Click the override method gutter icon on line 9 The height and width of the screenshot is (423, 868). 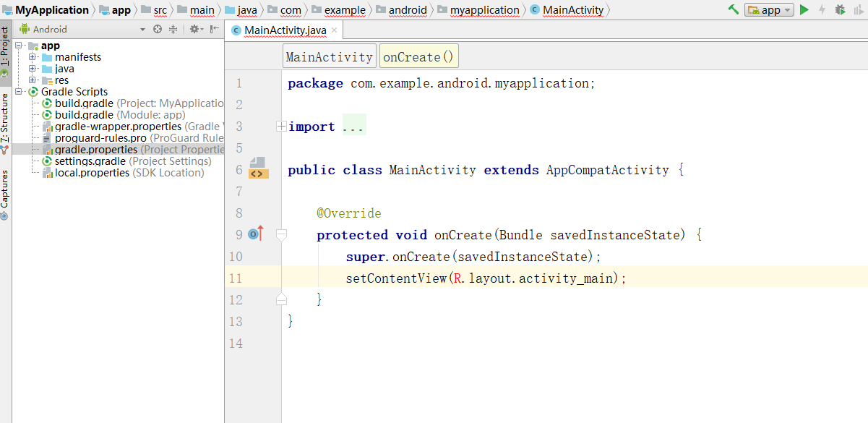click(x=257, y=234)
